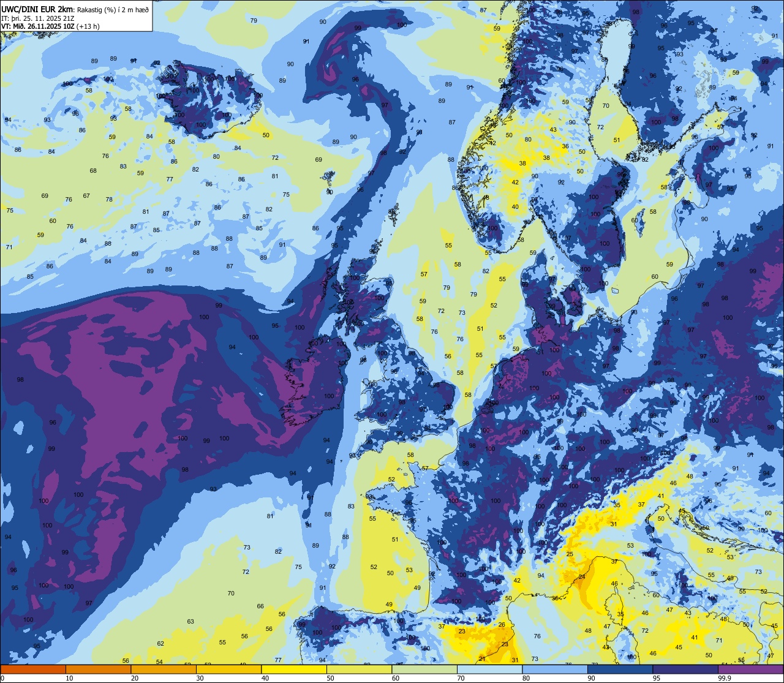Click the humidity value '67' on the map
The height and width of the screenshot is (683, 784).
86,196
